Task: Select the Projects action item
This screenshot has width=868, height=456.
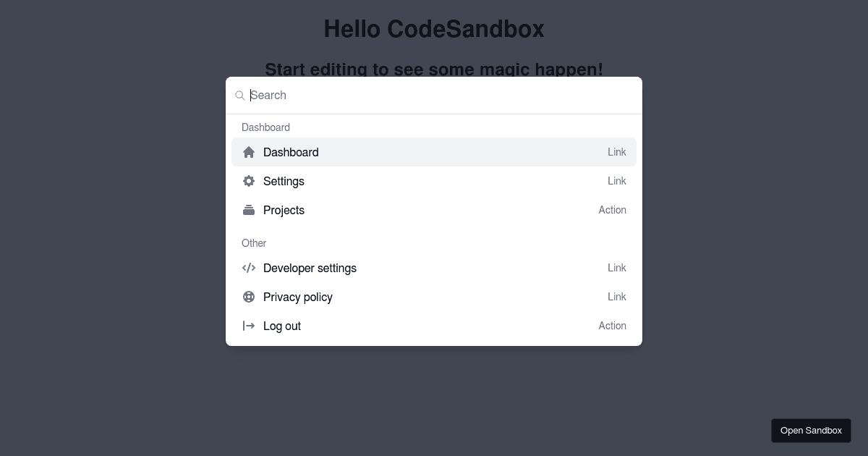Action: 284,210
